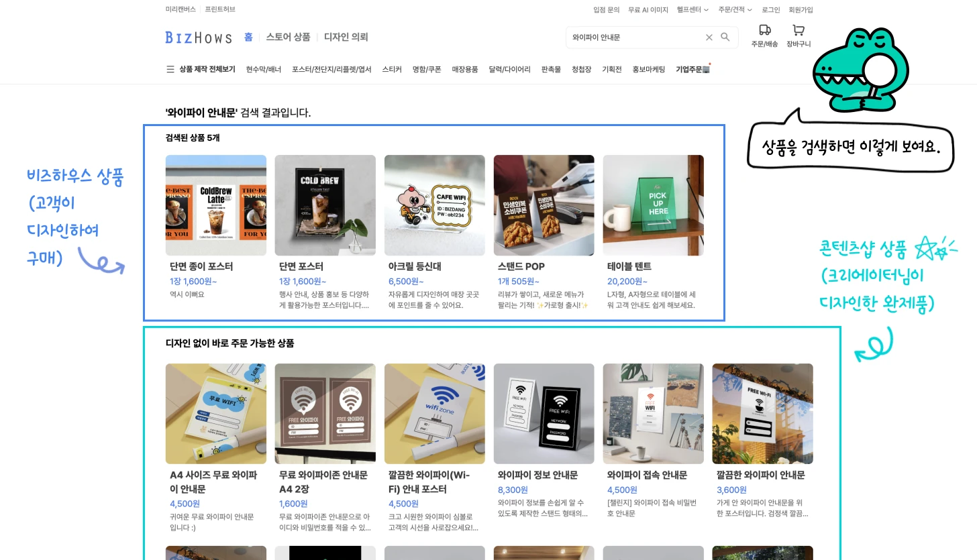Open the 테이블 텐트 product thumbnail
This screenshot has height=560, width=977.
[653, 205]
